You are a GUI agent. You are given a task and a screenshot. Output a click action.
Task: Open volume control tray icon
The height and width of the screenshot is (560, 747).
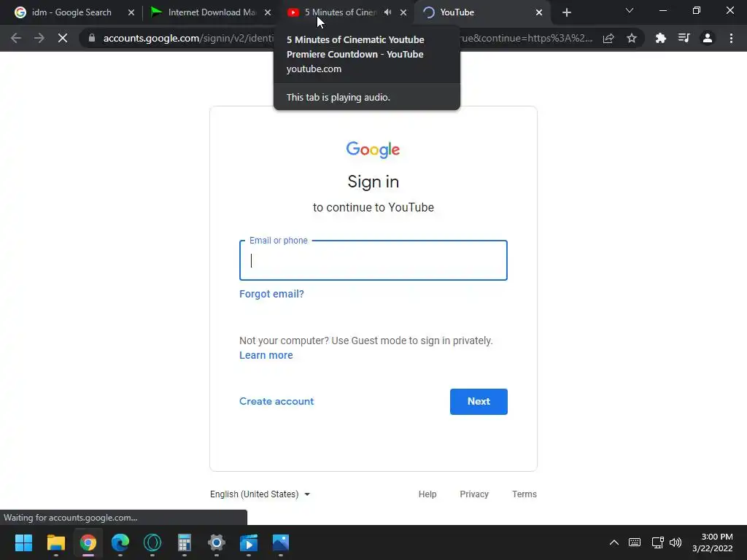point(675,542)
